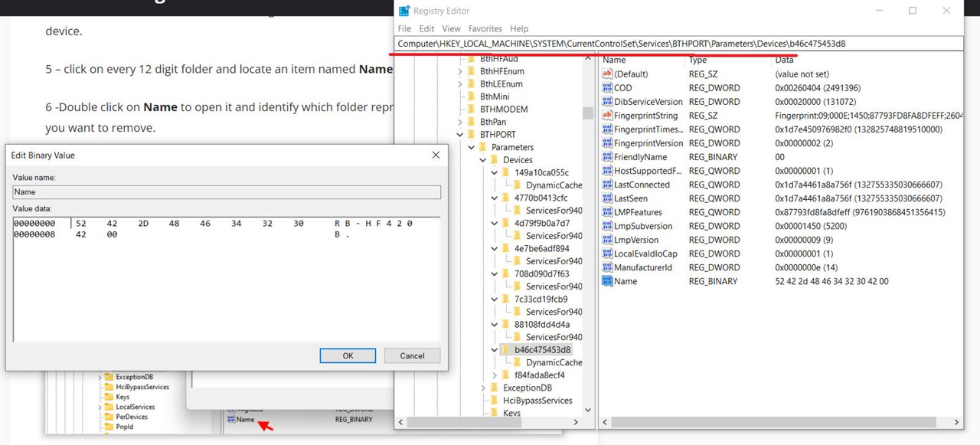Image resolution: width=980 pixels, height=445 pixels.
Task: Click folder icon of 4e7be6adf894 key
Action: pyautogui.click(x=506, y=248)
